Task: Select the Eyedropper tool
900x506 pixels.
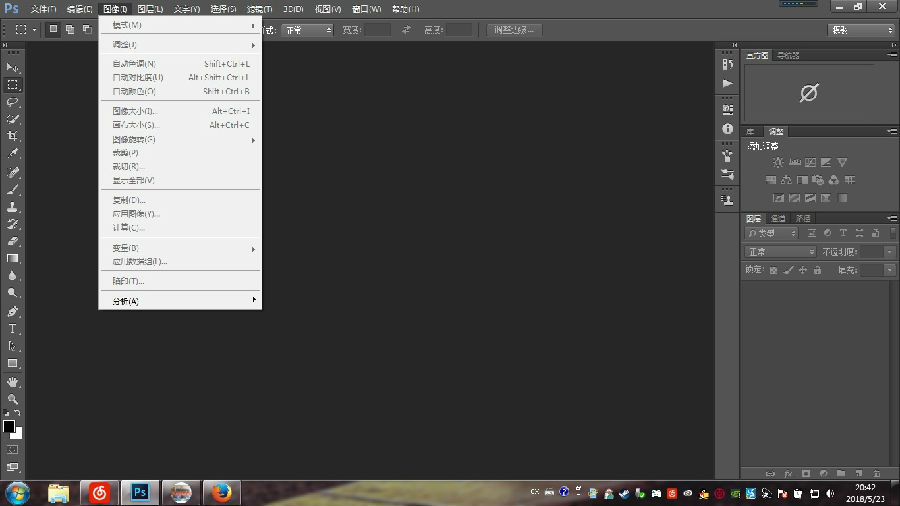Action: 13,154
